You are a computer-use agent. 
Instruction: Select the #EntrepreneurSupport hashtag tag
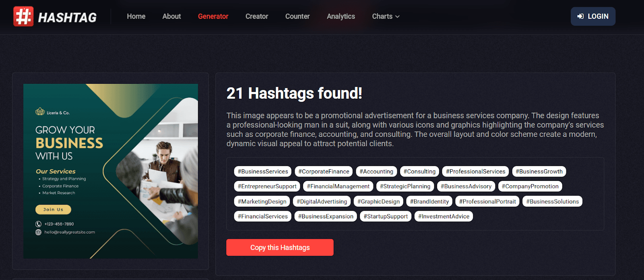pyautogui.click(x=267, y=187)
